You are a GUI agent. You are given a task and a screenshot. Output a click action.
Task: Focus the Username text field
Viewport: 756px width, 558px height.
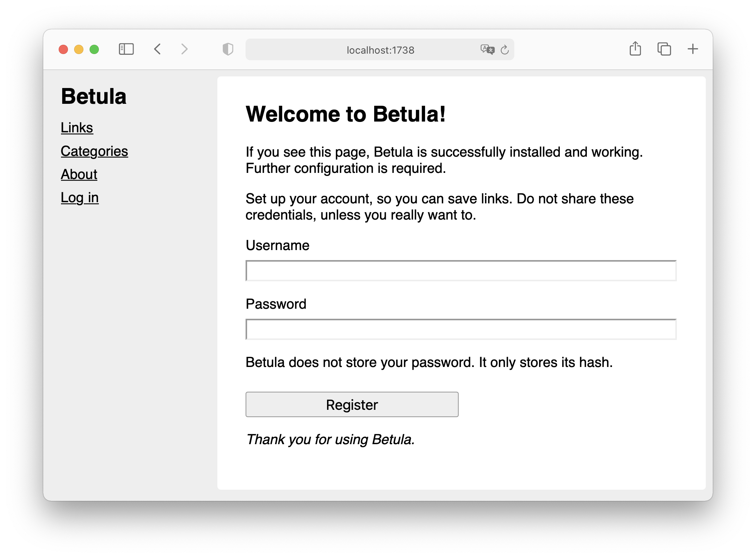click(x=461, y=271)
